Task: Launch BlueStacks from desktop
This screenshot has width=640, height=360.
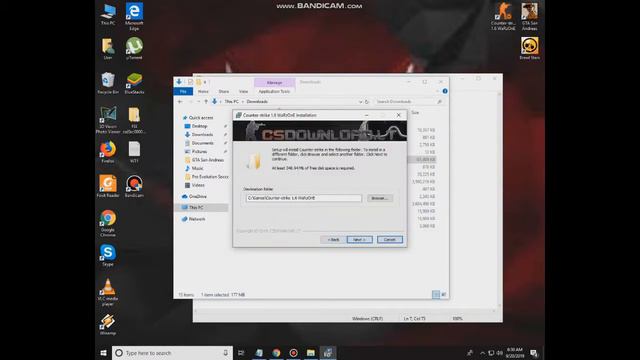Action: [x=134, y=83]
